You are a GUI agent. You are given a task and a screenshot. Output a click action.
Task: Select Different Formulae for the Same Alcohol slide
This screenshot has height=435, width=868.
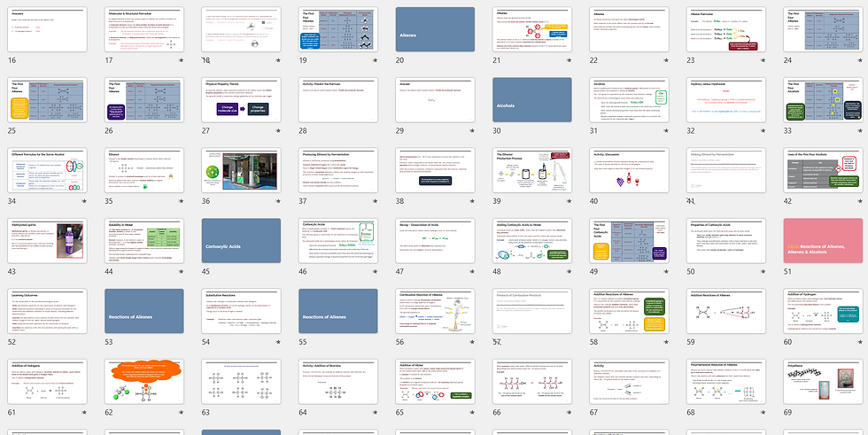pyautogui.click(x=47, y=170)
